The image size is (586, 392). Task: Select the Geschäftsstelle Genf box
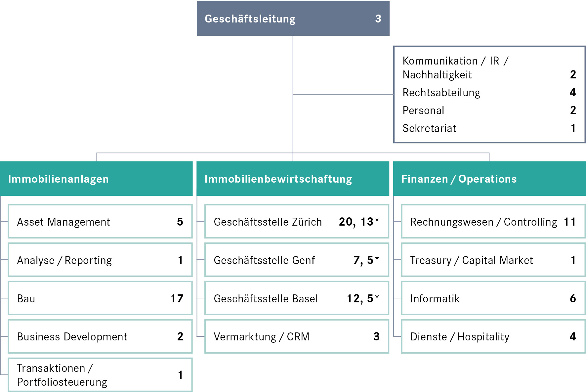pyautogui.click(x=296, y=260)
